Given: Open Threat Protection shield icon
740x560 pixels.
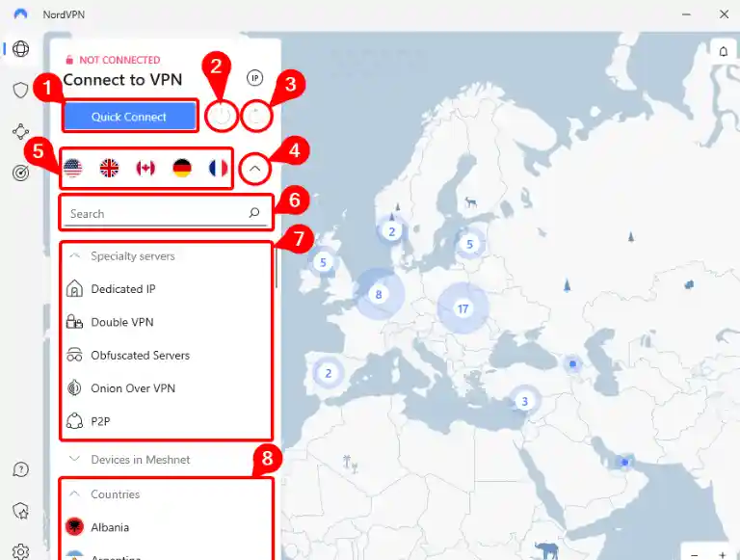Looking at the screenshot, I should click(21, 90).
